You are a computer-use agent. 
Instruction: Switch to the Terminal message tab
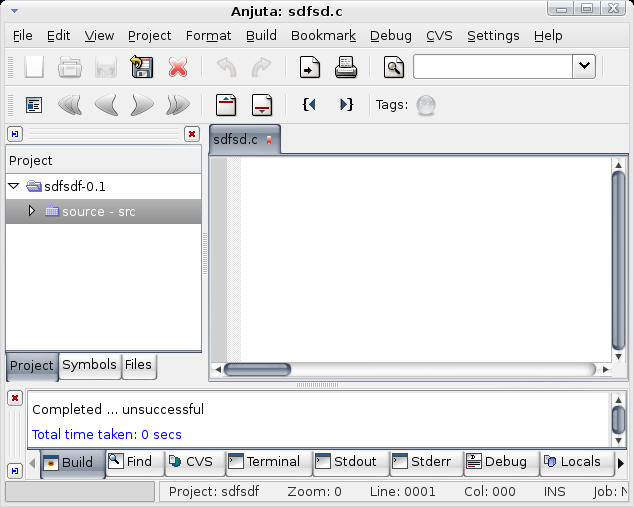point(269,463)
